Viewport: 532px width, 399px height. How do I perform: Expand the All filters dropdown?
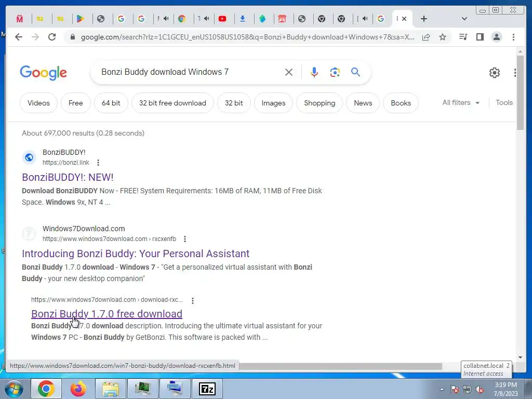(x=461, y=102)
